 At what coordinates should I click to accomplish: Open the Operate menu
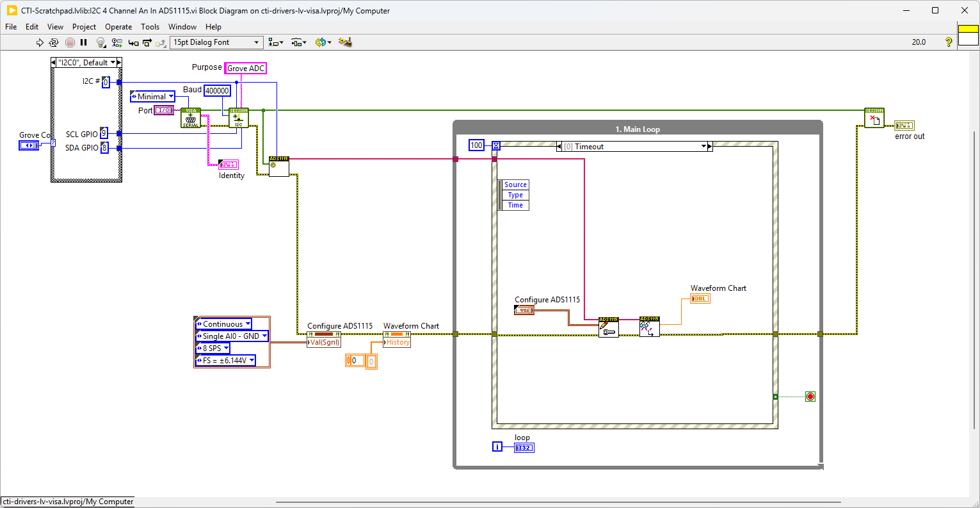tap(118, 27)
